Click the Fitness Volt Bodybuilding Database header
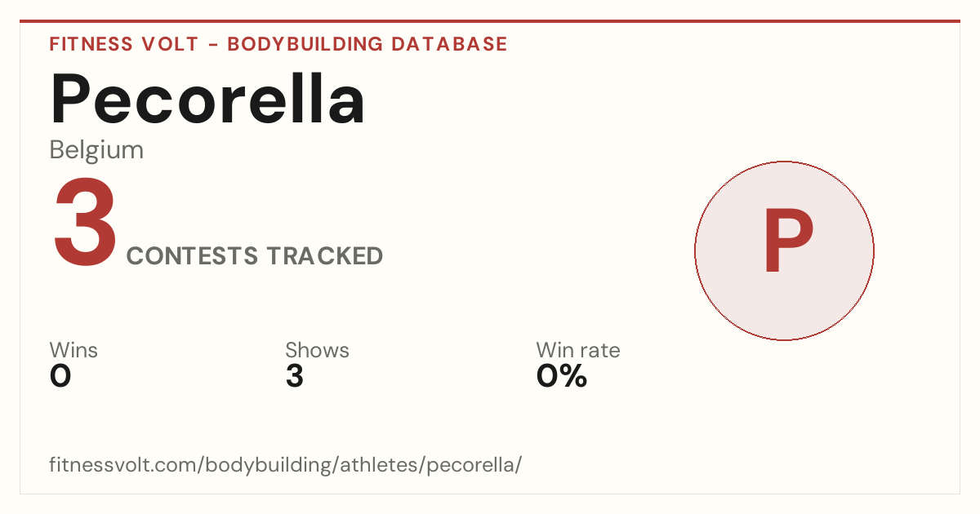Viewport: 980px width, 514px height. tap(278, 44)
